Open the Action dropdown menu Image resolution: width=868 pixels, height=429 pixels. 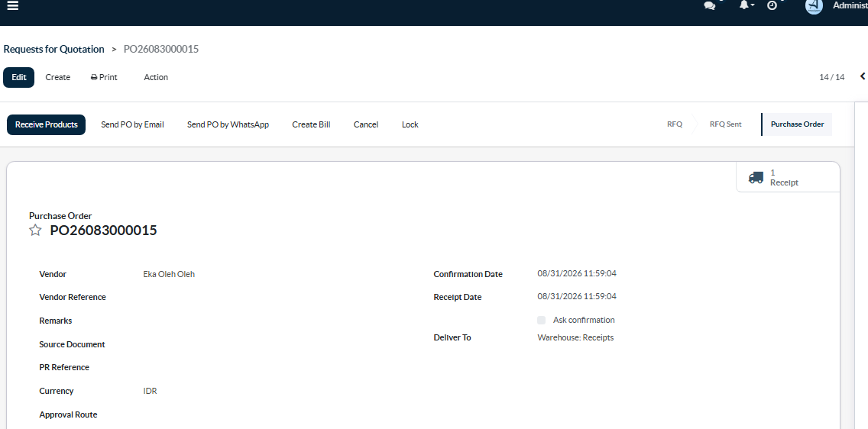point(156,77)
